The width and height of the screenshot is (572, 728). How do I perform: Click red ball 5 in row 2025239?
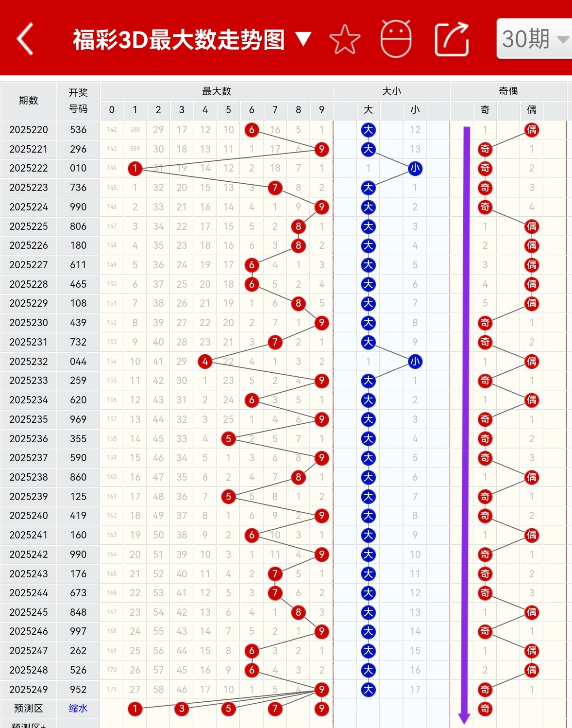[x=228, y=497]
